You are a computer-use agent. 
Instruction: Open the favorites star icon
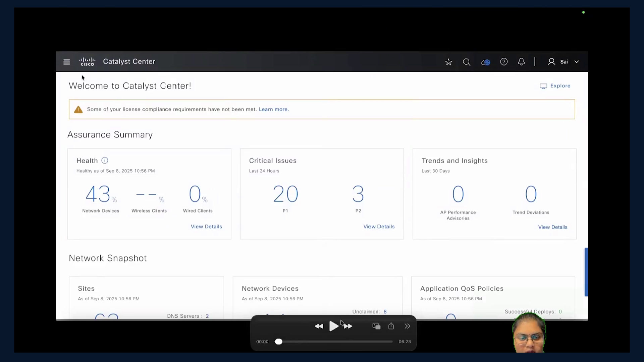click(448, 62)
